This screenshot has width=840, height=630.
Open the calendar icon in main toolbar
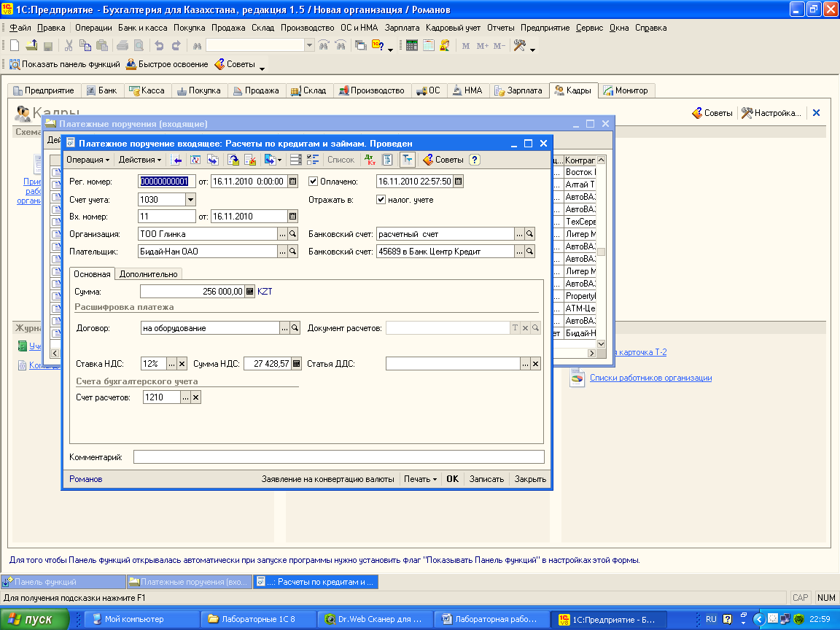429,45
